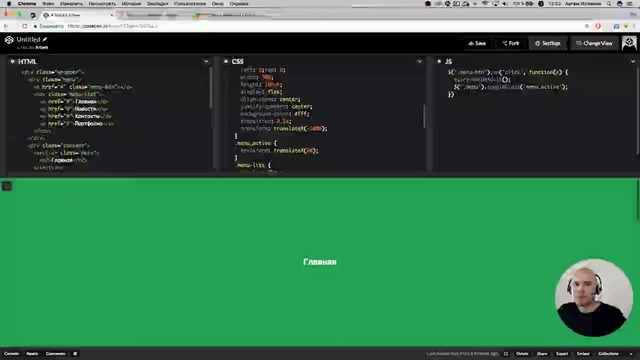Click the HTML editor vertical scrollbar
The width and height of the screenshot is (640, 360).
click(211, 88)
